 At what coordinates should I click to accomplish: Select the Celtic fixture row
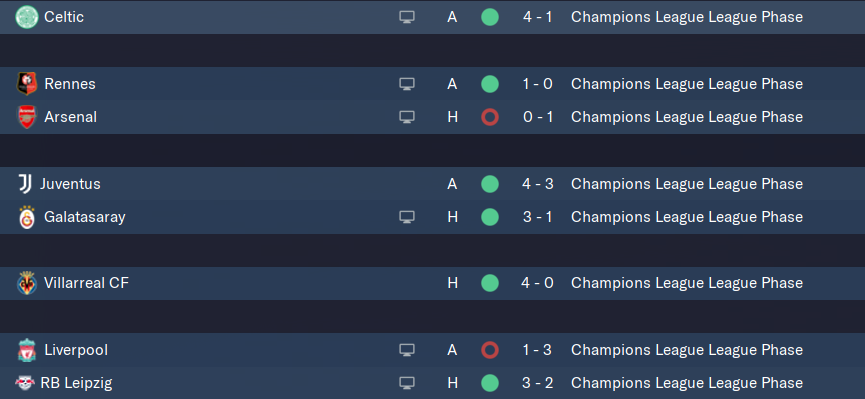(x=432, y=17)
